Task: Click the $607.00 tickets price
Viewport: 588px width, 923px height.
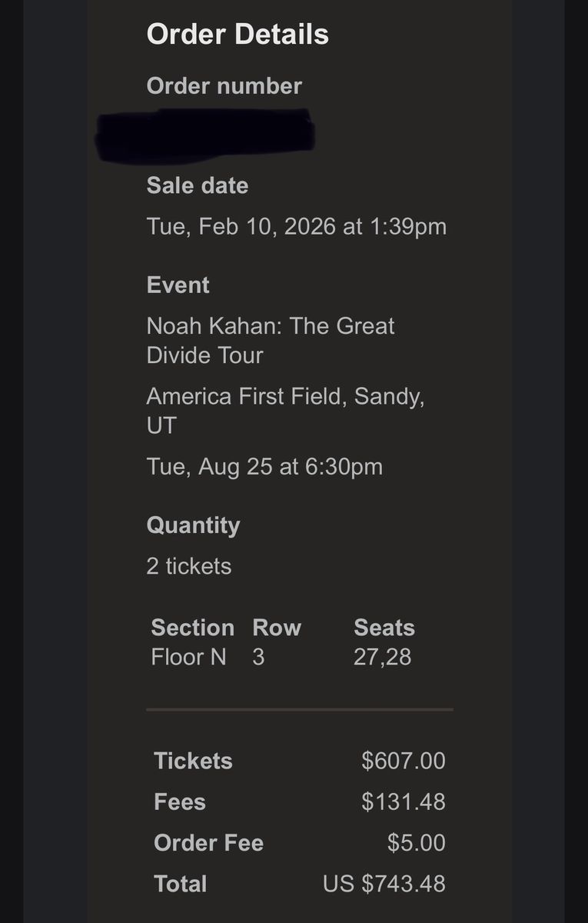Action: point(403,761)
